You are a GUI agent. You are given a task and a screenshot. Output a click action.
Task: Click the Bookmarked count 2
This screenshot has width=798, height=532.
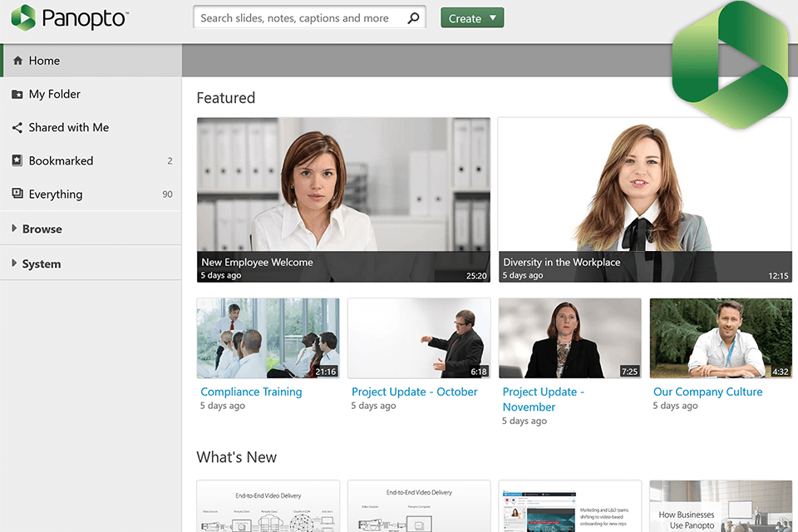tap(170, 161)
